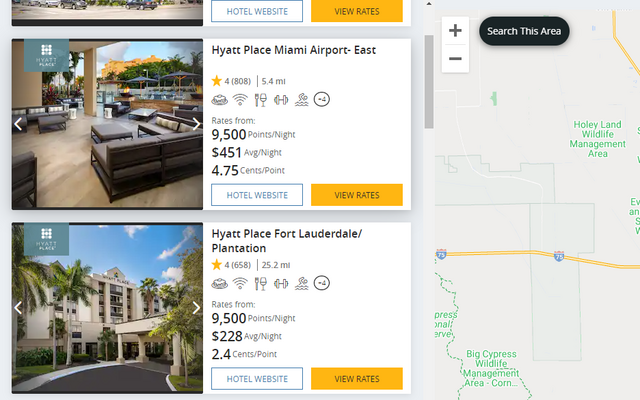The width and height of the screenshot is (640, 400).
Task: Zoom in on the map
Action: click(x=455, y=31)
